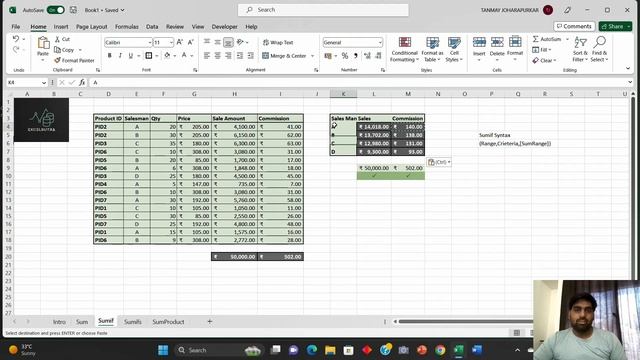The width and height of the screenshot is (640, 360).
Task: Open Cell Styles gallery
Action: pos(454,49)
